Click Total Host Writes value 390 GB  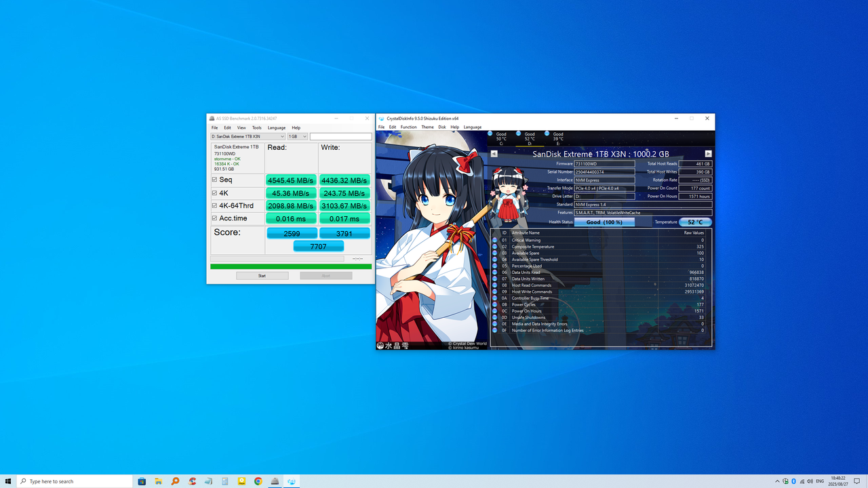(x=696, y=172)
